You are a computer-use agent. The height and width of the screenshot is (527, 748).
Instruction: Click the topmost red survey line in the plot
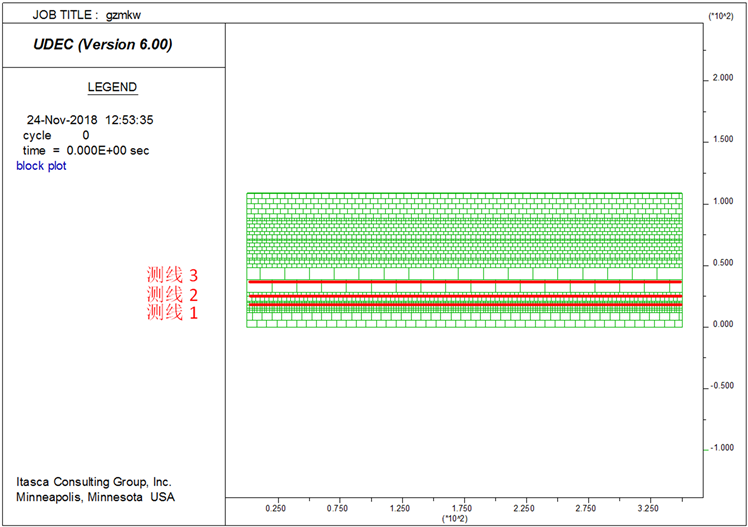coord(465,282)
